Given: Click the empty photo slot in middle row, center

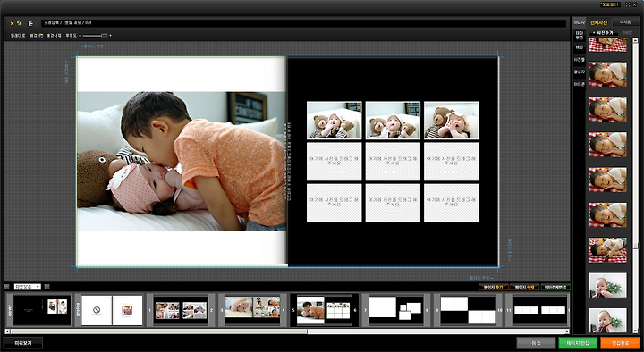Looking at the screenshot, I should coord(393,162).
